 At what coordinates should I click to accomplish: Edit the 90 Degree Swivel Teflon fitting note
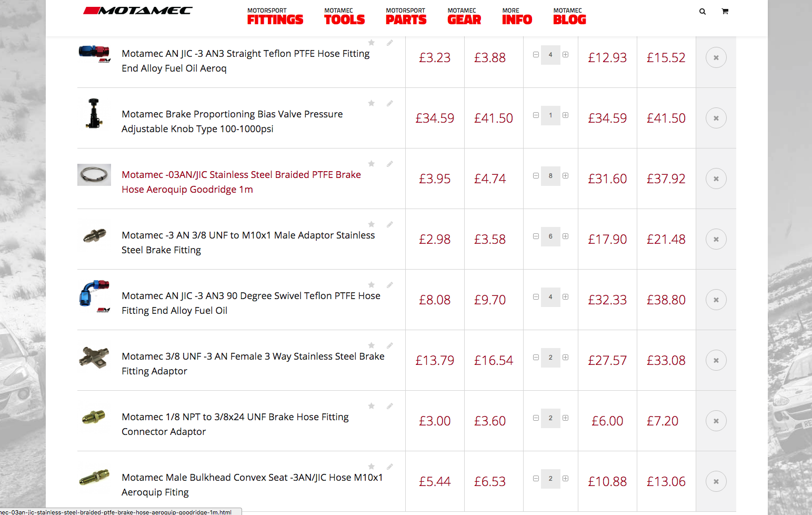pos(390,285)
